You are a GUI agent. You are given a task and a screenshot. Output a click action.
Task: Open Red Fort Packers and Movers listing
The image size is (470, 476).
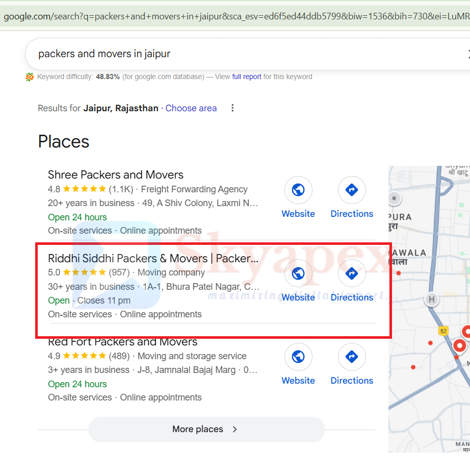pos(123,343)
